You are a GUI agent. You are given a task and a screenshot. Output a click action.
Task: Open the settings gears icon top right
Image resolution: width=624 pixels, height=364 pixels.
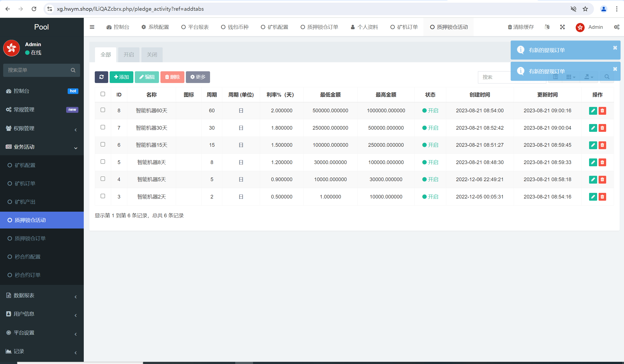(x=616, y=27)
